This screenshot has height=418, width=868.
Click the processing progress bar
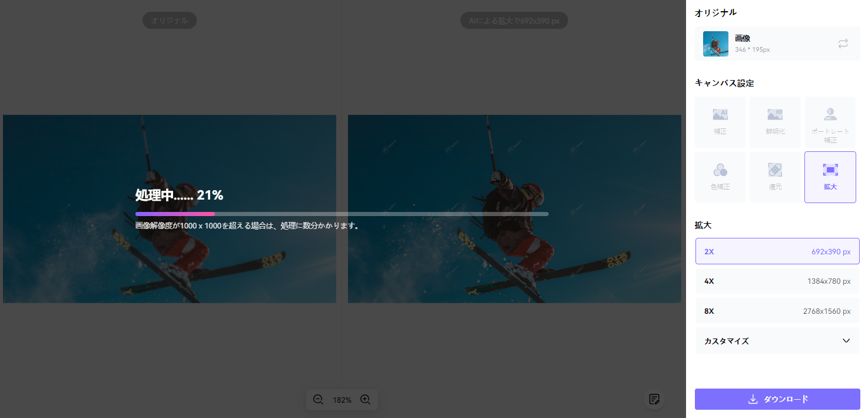(342, 214)
